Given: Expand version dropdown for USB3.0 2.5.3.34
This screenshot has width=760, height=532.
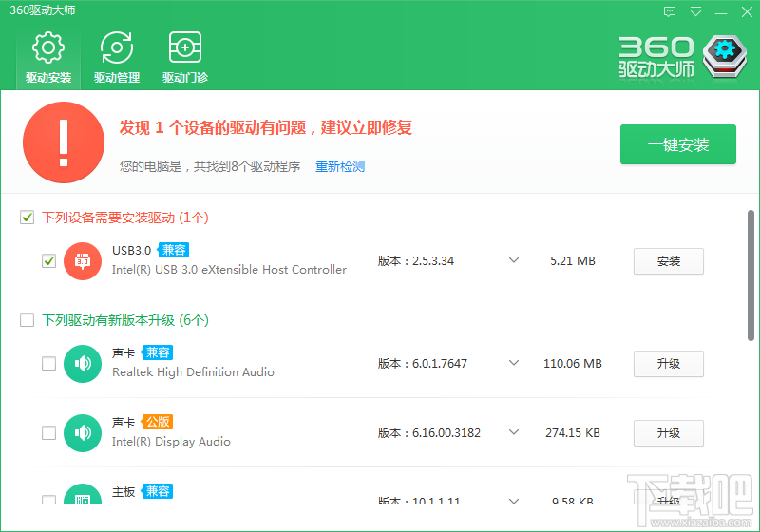Looking at the screenshot, I should pyautogui.click(x=514, y=260).
